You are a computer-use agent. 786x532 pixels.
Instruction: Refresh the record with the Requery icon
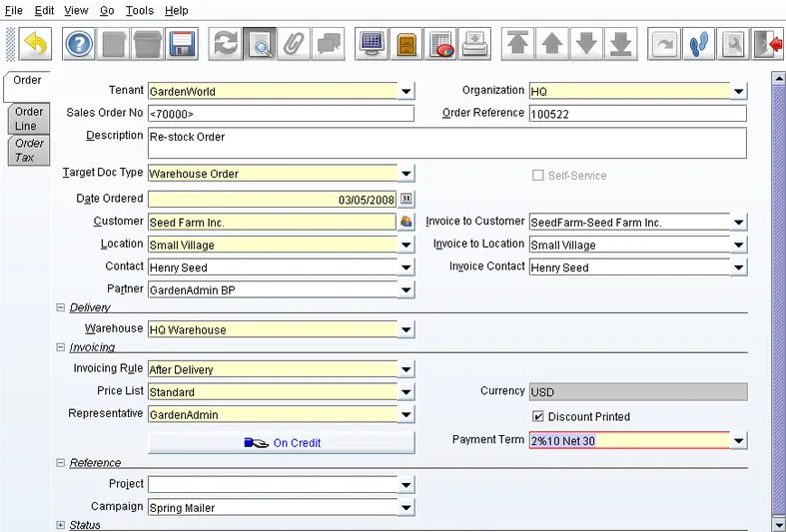227,44
